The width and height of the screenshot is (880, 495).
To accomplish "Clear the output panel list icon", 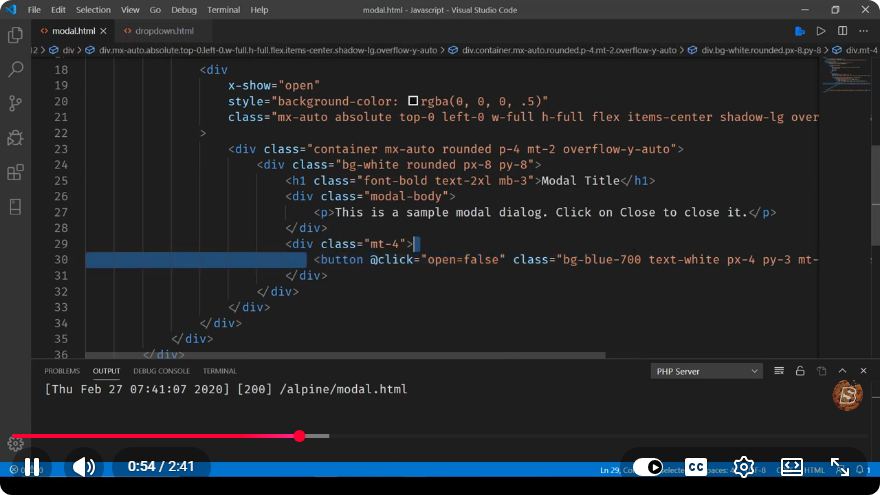I will coord(778,371).
